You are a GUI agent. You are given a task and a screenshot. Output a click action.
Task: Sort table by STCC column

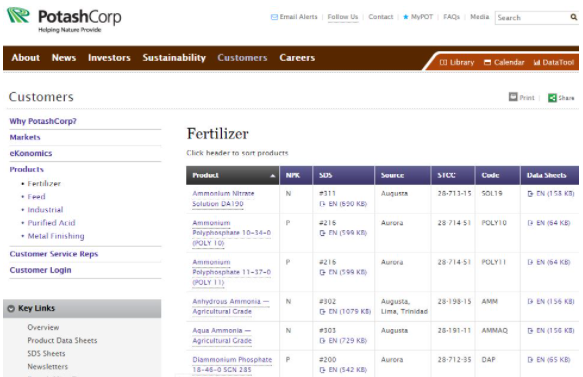click(x=453, y=175)
